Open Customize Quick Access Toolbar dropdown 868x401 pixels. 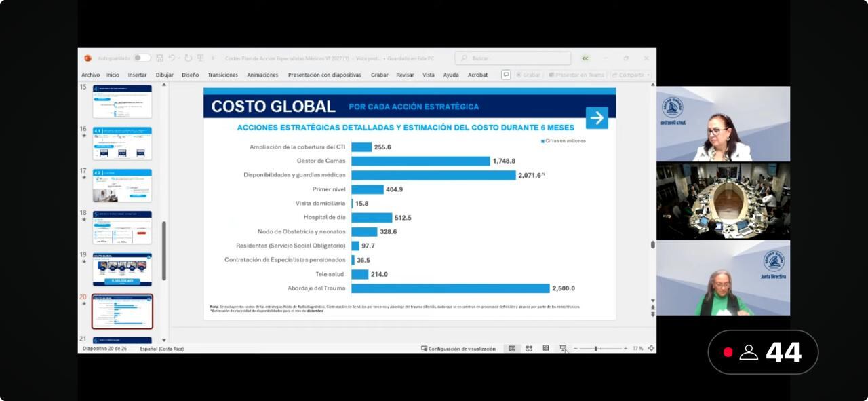212,58
